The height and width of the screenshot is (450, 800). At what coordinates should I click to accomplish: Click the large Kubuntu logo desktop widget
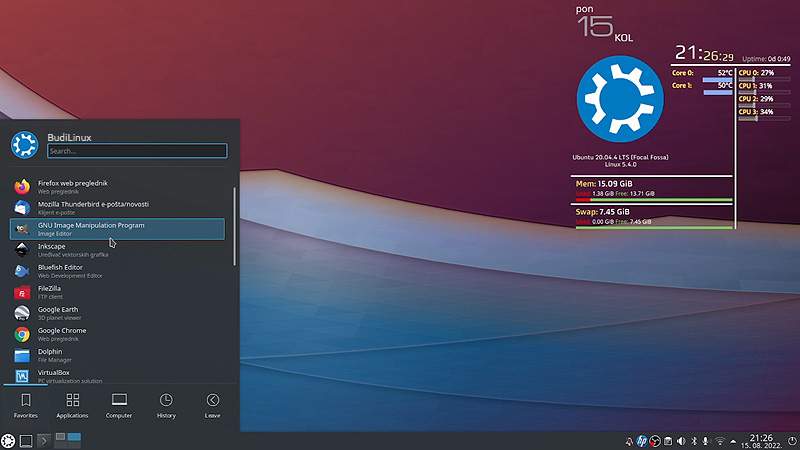620,99
